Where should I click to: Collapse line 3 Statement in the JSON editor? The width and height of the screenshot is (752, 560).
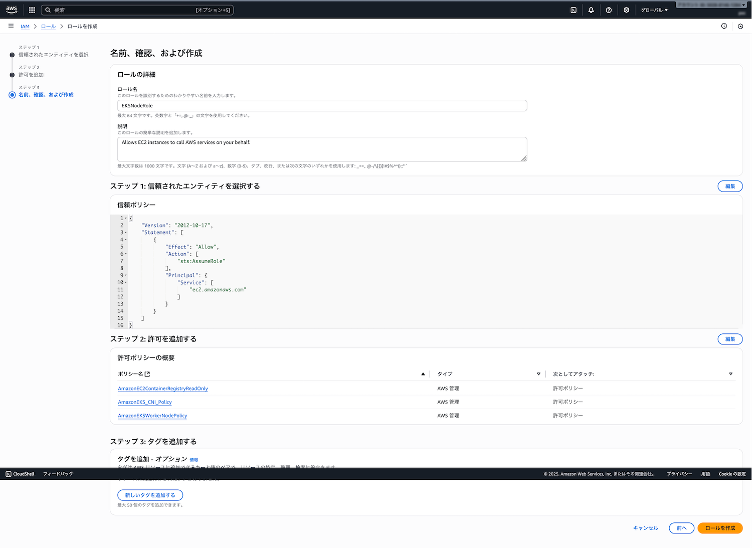coord(126,233)
